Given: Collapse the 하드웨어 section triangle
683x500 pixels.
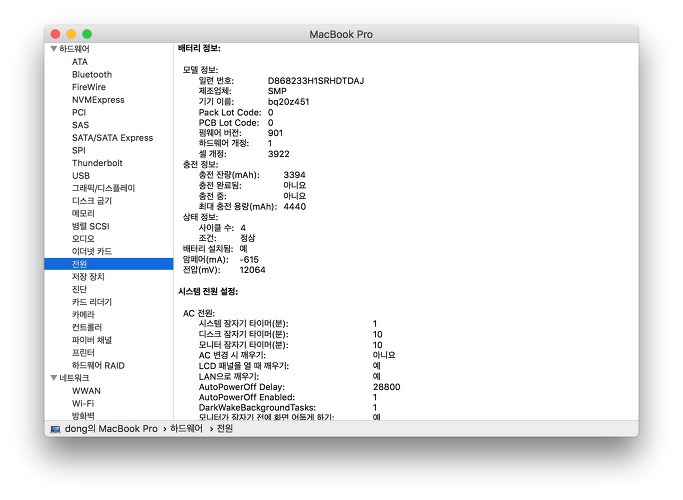Looking at the screenshot, I should 54,49.
